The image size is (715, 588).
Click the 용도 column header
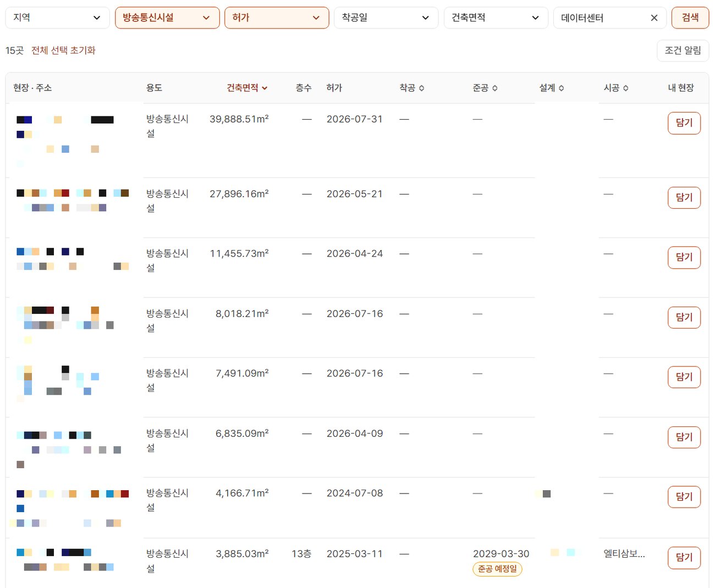click(x=154, y=88)
